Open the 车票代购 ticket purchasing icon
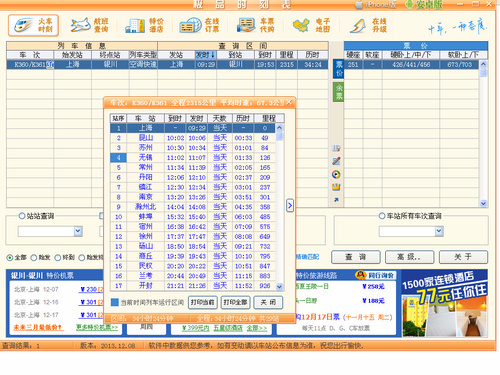 click(256, 25)
